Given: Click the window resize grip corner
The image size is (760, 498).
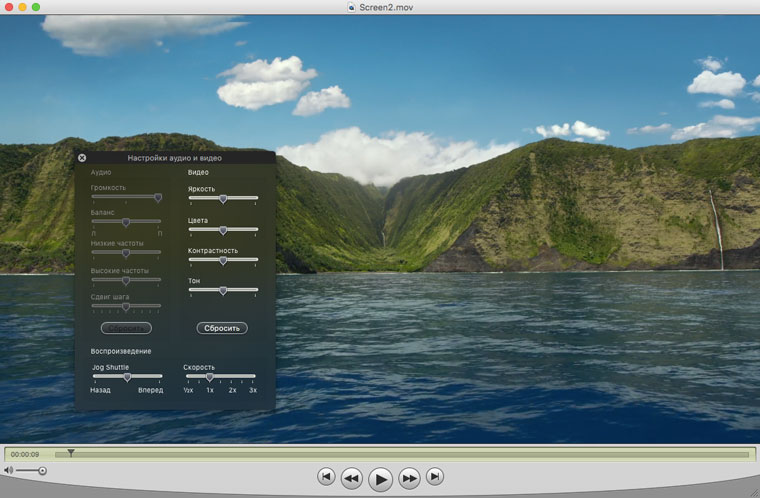Looking at the screenshot, I should pos(754,492).
